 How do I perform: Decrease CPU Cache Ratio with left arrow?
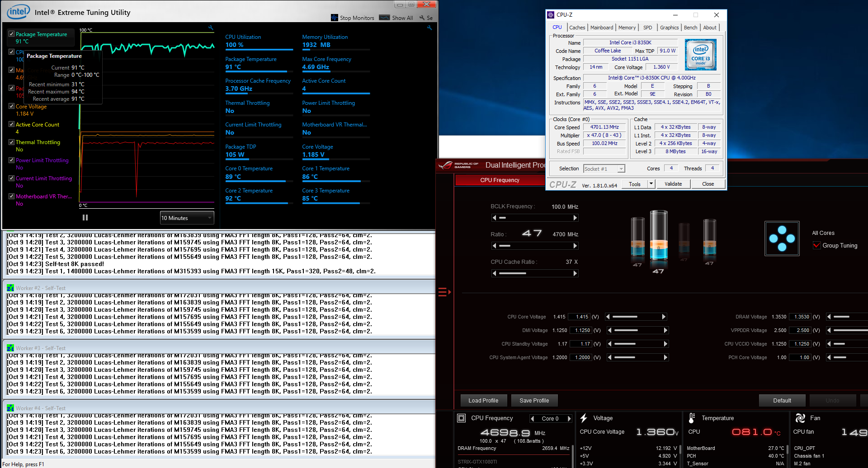coord(495,273)
